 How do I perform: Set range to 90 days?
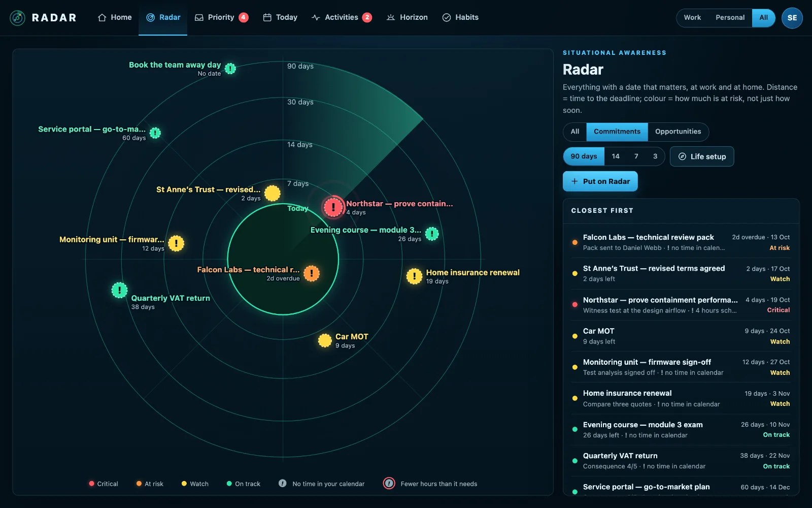tap(584, 156)
